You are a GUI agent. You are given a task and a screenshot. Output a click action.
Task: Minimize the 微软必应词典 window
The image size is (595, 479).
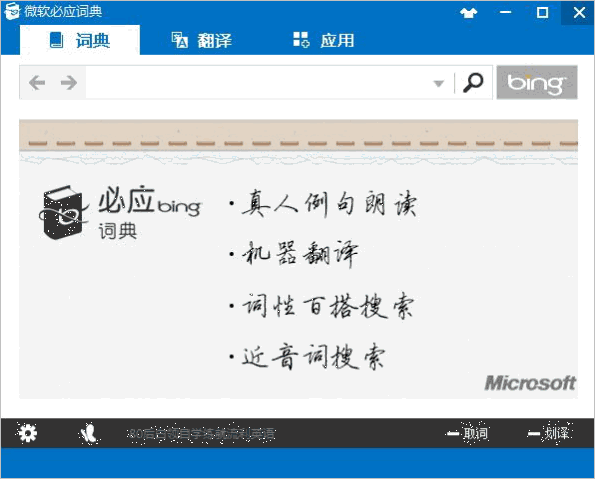[x=505, y=13]
